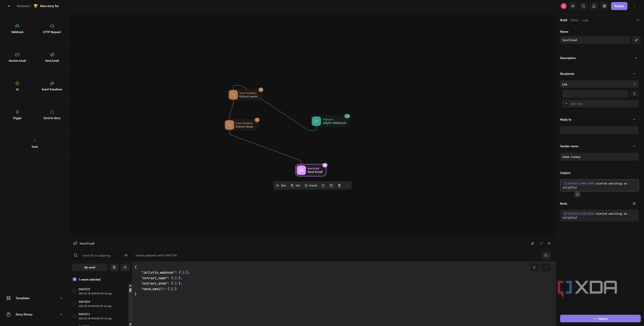
Task: Open the notifications bell
Action: click(x=594, y=6)
